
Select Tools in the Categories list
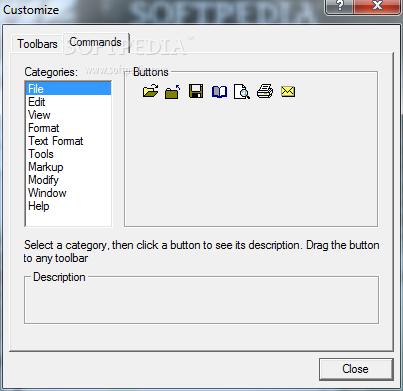coord(68,154)
